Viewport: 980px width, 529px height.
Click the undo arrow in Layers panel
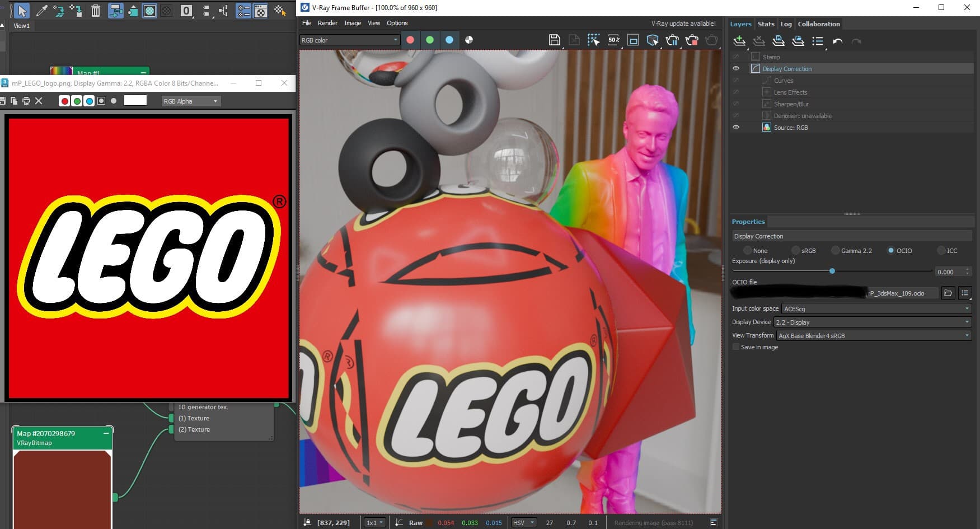(837, 41)
